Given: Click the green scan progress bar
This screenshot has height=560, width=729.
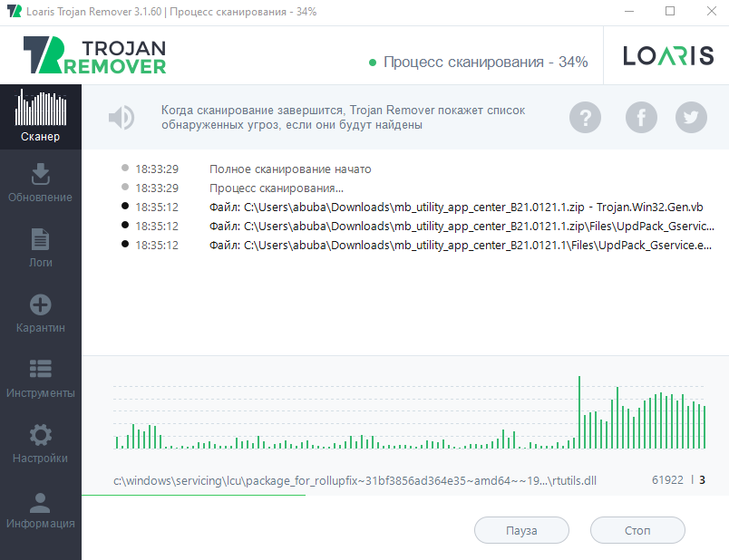Looking at the screenshot, I should click(x=192, y=496).
